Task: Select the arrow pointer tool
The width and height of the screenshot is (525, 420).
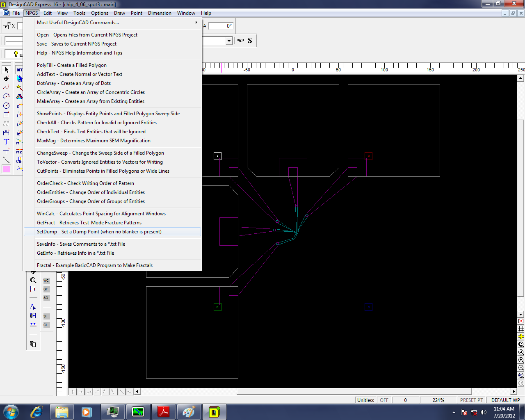Action: [x=6, y=70]
